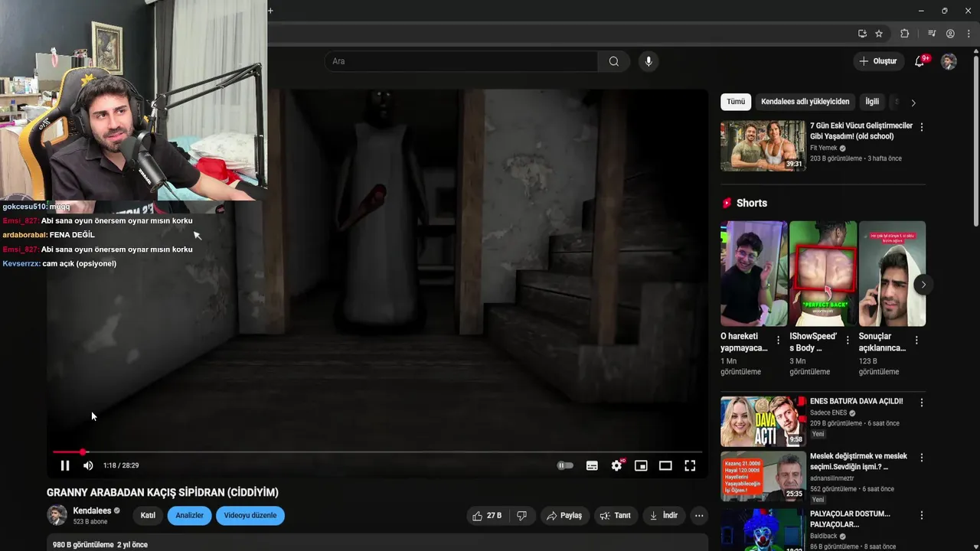Click the install app icon in address bar
The image size is (980, 551).
point(862,34)
